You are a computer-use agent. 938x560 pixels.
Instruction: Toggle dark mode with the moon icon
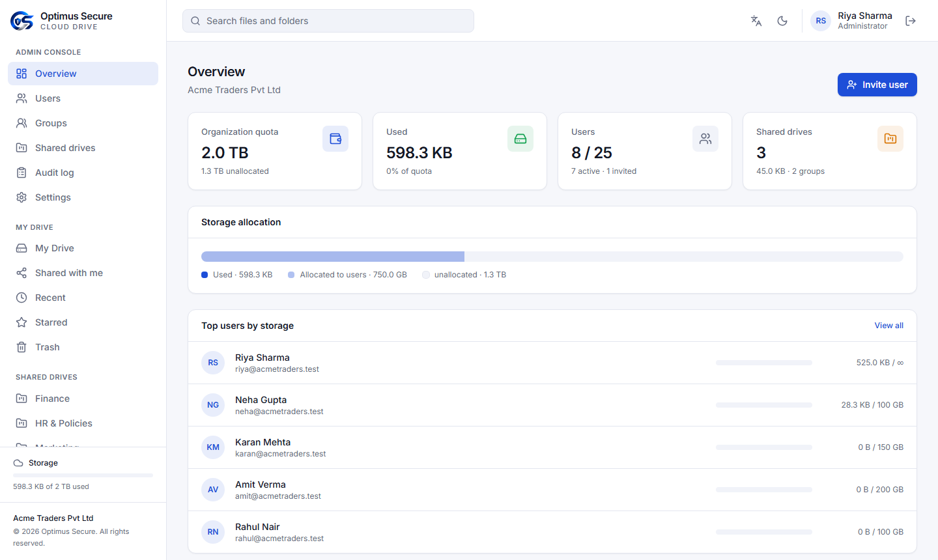(x=782, y=21)
